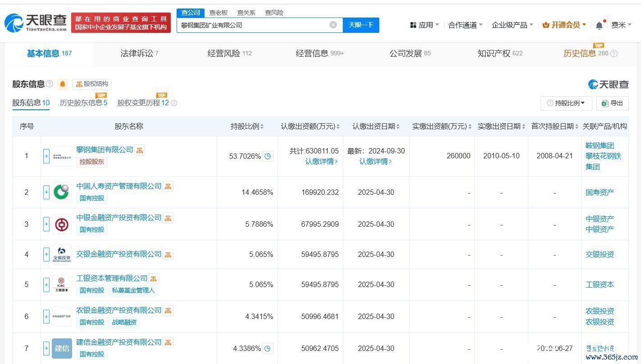The height and width of the screenshot is (364, 641).
Task: Switch to 查关系 search tab
Action: click(246, 13)
